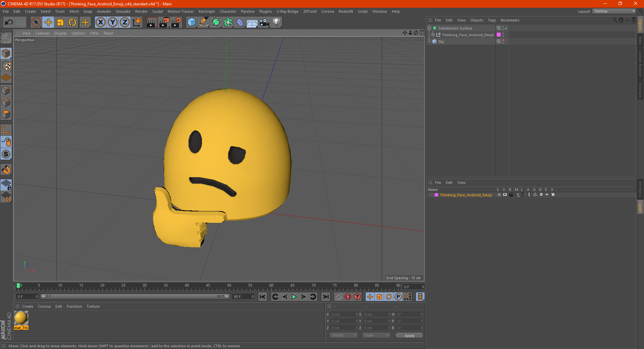Go to end of animation
The image size is (644, 349).
pyautogui.click(x=325, y=297)
